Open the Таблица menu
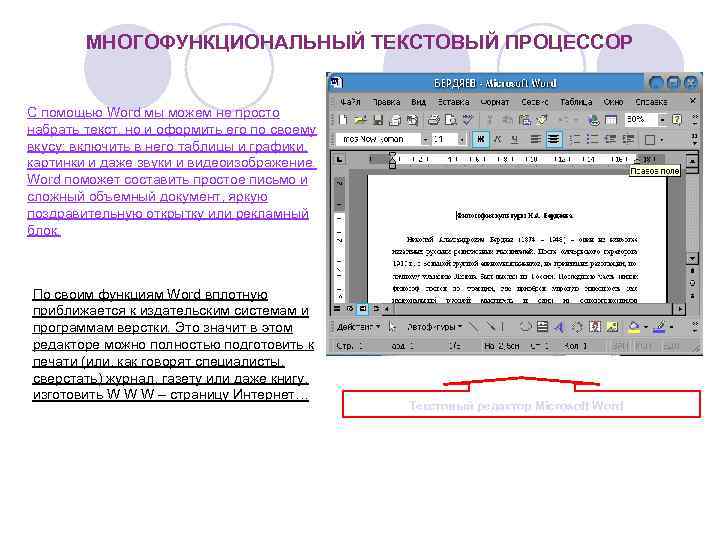The image size is (720, 540). pos(576,102)
